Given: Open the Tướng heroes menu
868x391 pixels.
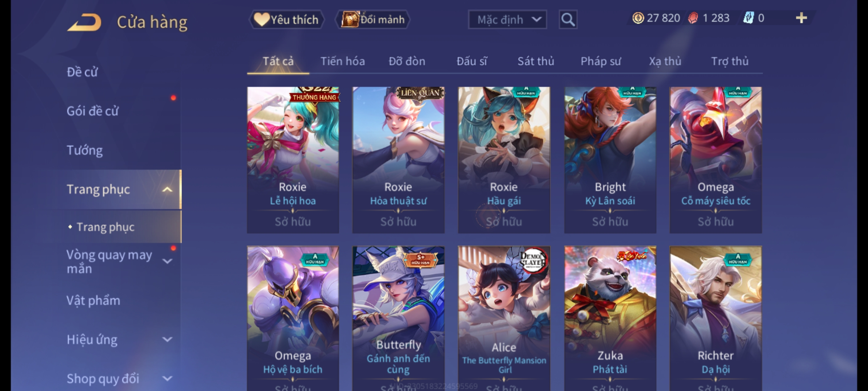Looking at the screenshot, I should pyautogui.click(x=85, y=150).
